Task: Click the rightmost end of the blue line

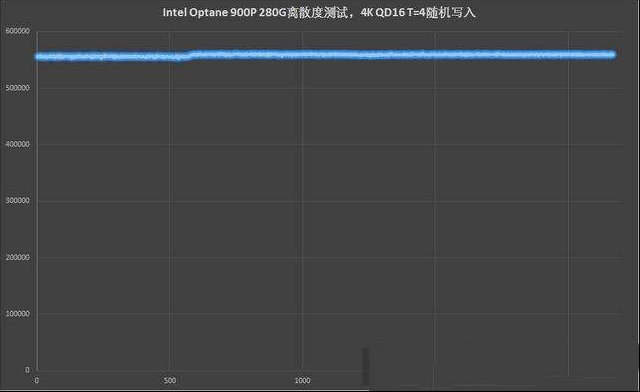Action: click(x=612, y=54)
